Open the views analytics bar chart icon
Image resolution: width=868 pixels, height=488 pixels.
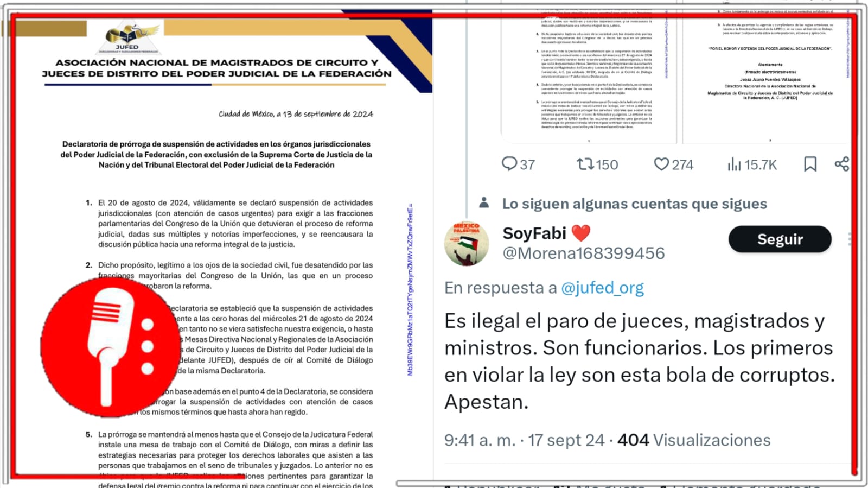tap(734, 164)
